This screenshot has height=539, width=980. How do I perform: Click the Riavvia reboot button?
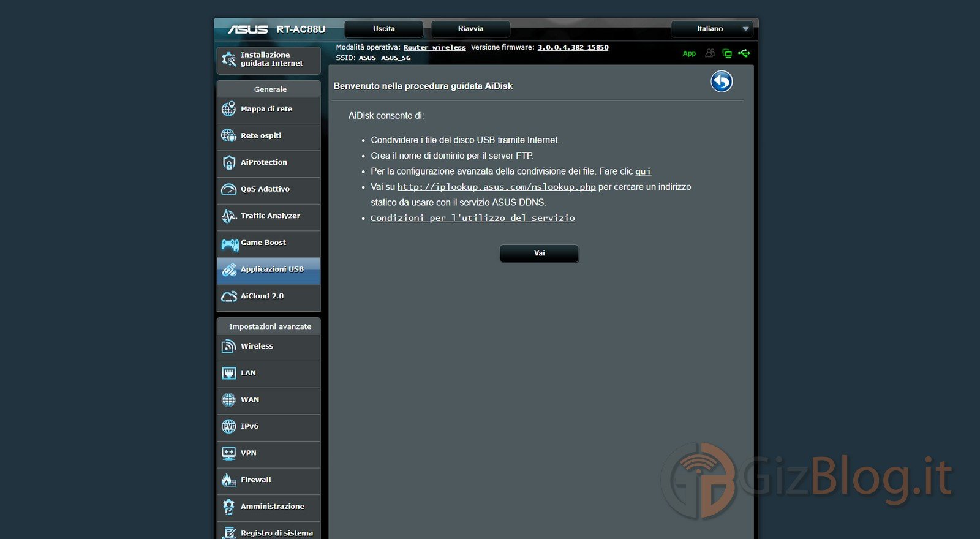tap(470, 29)
